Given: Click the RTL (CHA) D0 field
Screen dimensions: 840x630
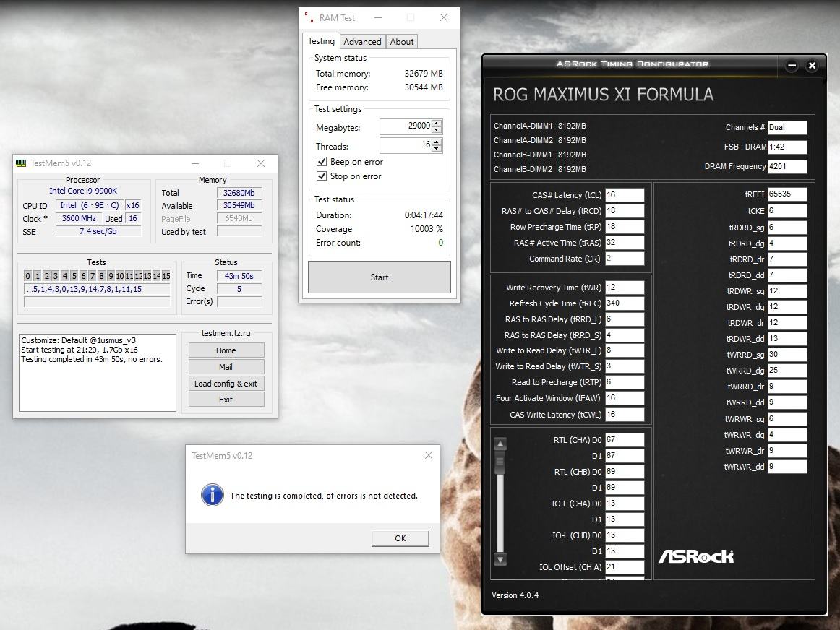Looking at the screenshot, I should coord(625,440).
